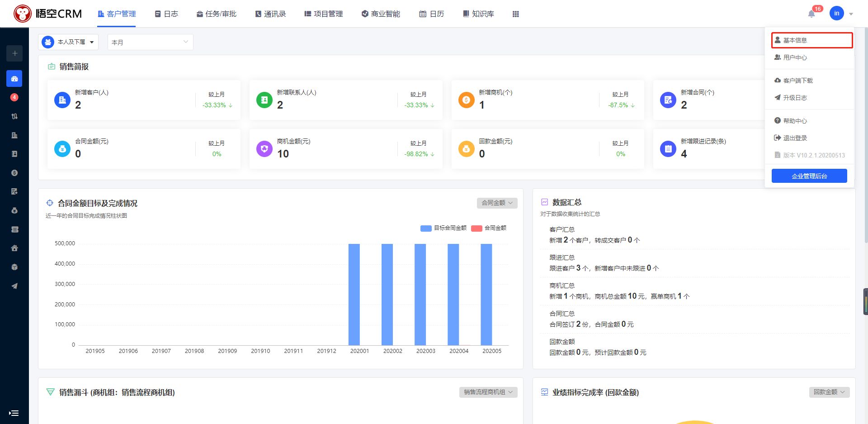Collapse the sidebar with the bottom menu icon

14,413
